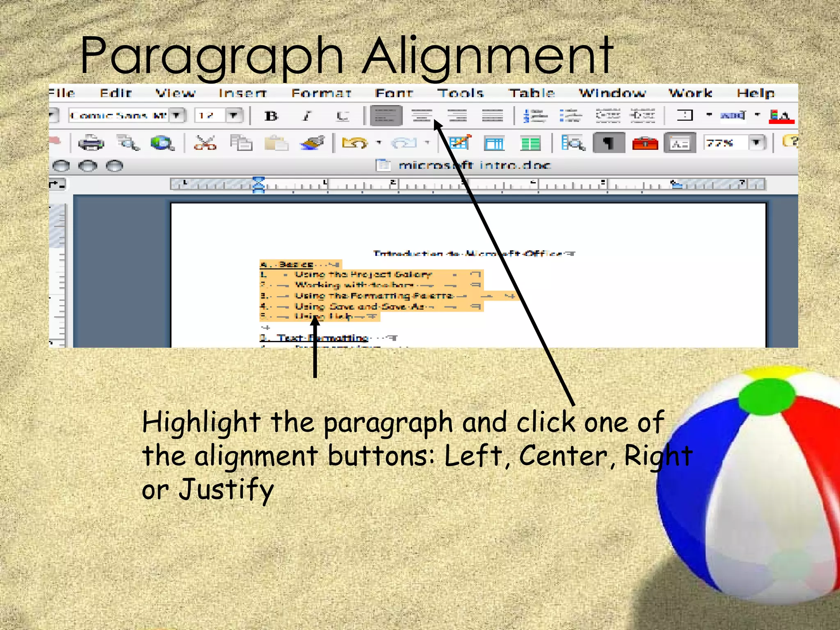Select Align Center button
The height and width of the screenshot is (630, 840).
[422, 116]
